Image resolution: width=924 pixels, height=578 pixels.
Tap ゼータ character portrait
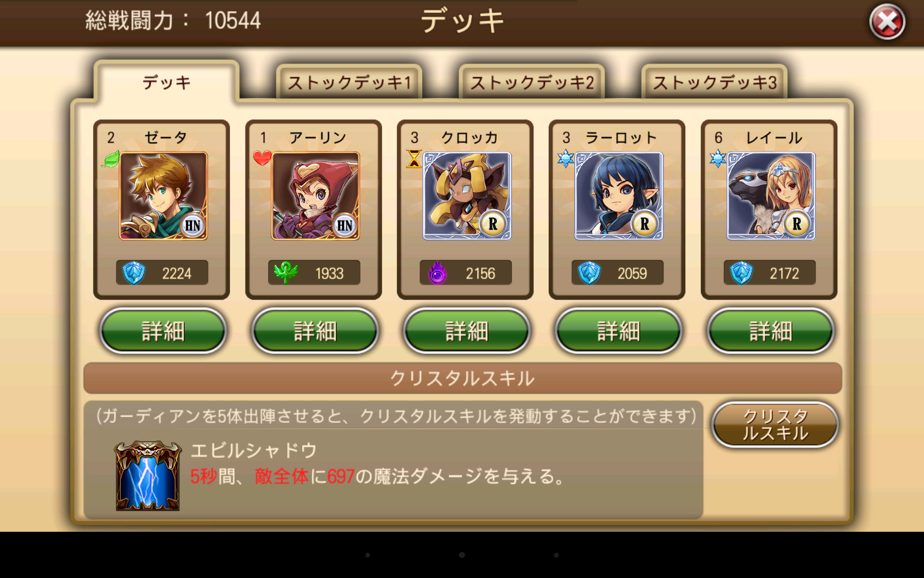pyautogui.click(x=164, y=196)
